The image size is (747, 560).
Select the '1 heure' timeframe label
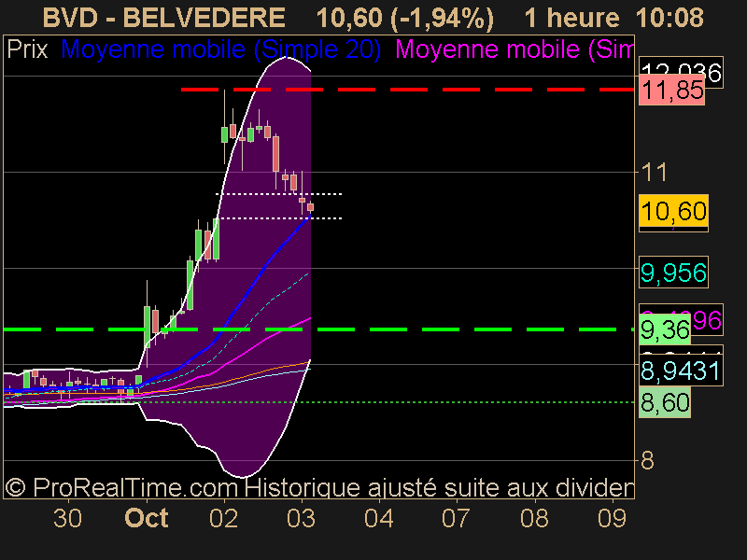tap(572, 18)
